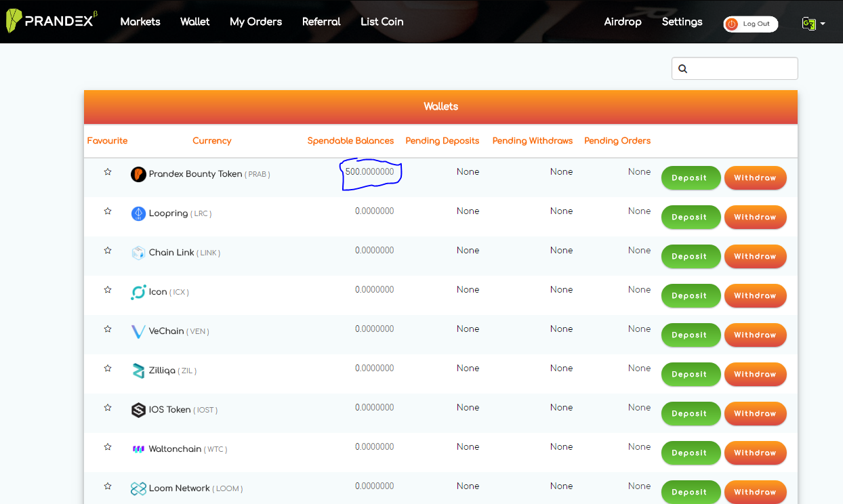Click the Pending Withdraws header
The width and height of the screenshot is (843, 504).
[x=533, y=141]
